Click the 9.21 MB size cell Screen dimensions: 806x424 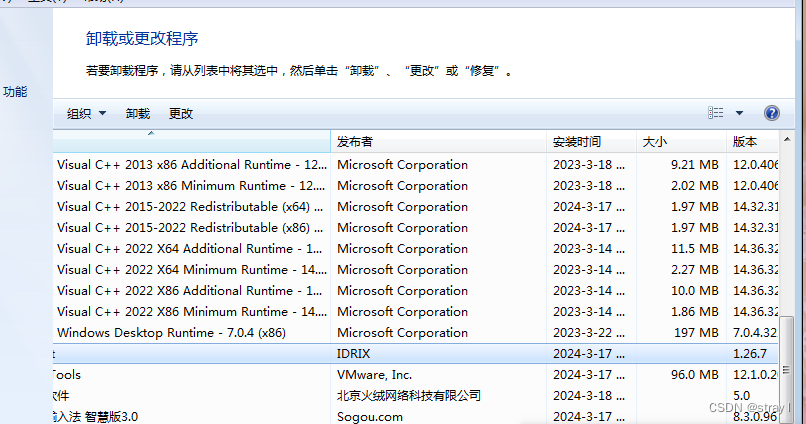pyautogui.click(x=694, y=164)
